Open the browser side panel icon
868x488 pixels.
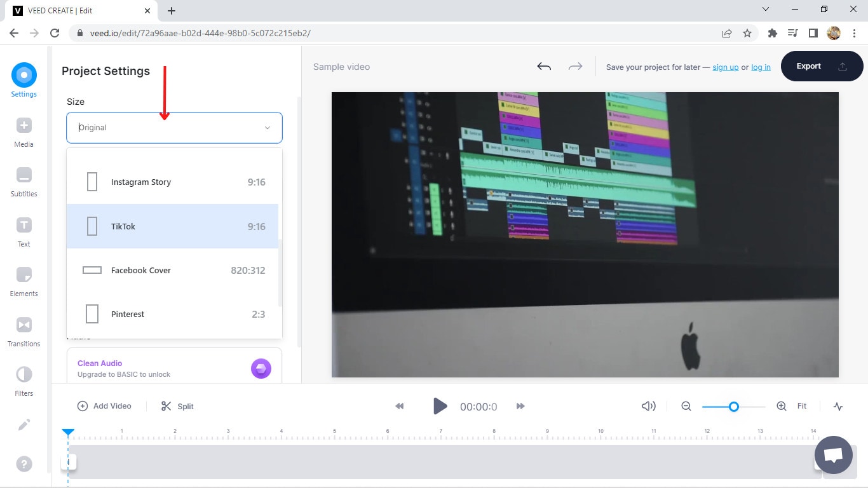813,33
